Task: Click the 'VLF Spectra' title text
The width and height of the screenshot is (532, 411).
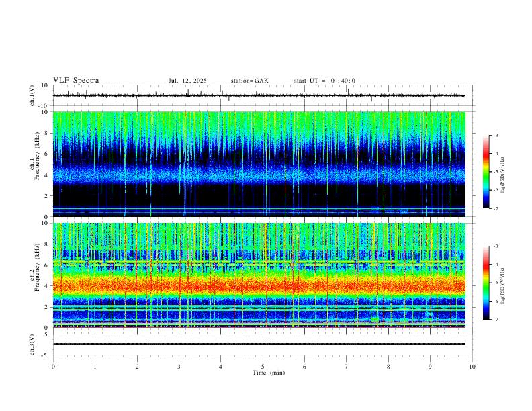Action: tap(76, 81)
